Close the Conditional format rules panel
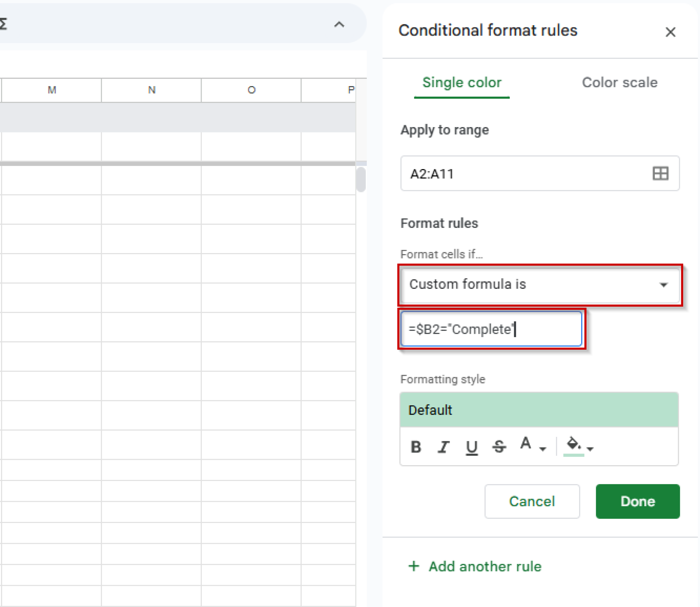 pos(670,32)
